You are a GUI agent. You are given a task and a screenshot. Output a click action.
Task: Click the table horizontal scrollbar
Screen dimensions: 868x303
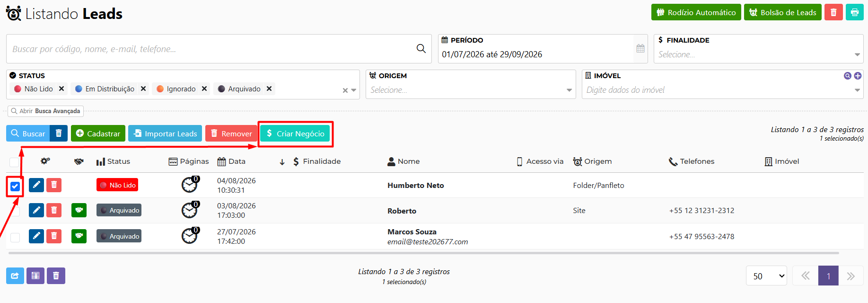click(423, 253)
